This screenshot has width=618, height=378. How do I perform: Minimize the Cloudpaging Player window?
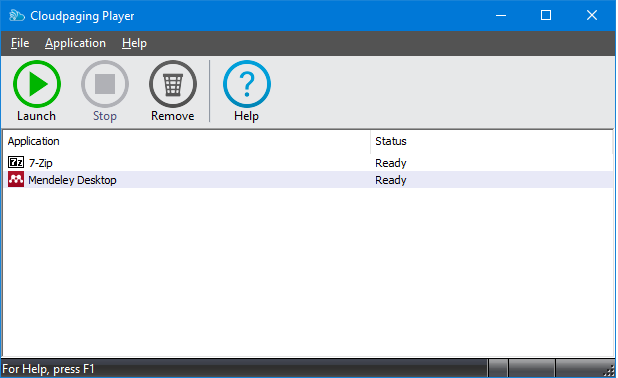501,15
